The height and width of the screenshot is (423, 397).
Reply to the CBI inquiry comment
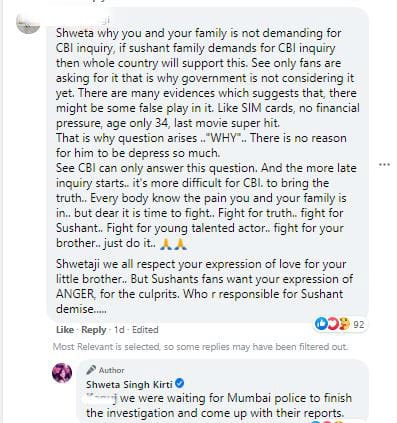point(93,330)
